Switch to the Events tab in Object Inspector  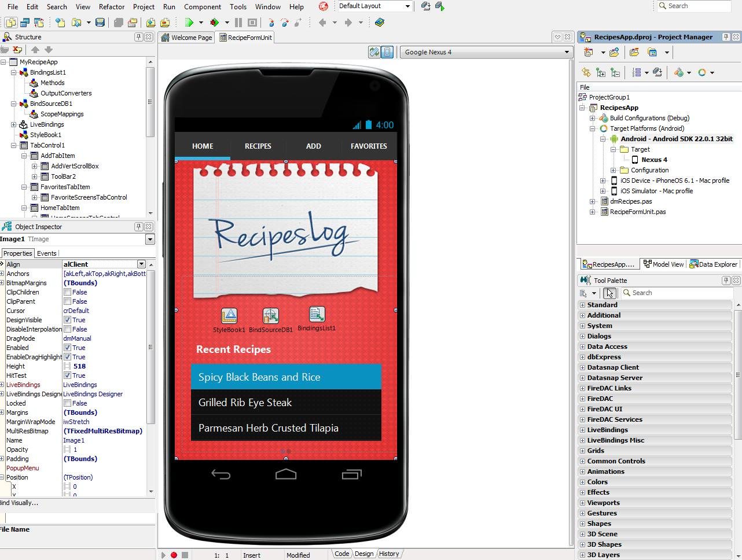(46, 253)
